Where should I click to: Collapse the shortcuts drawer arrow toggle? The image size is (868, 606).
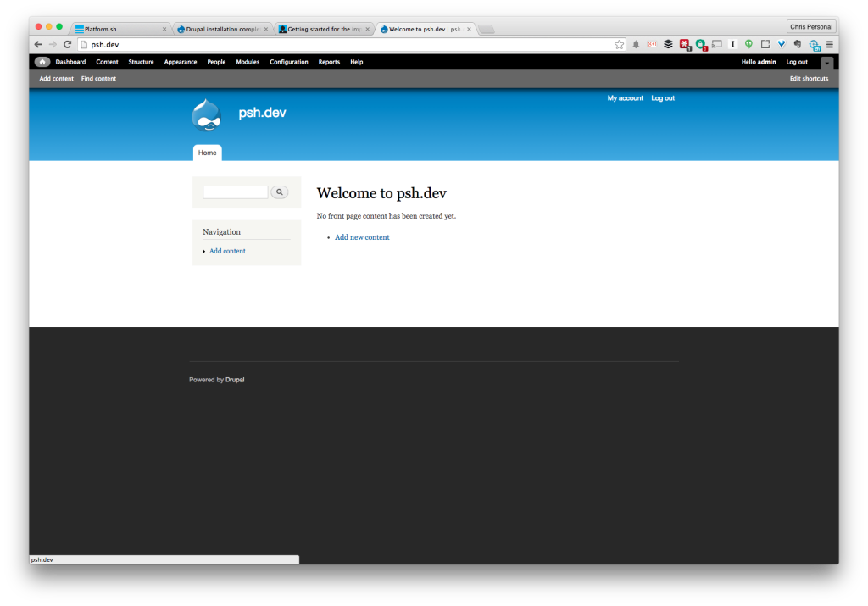[x=826, y=63]
